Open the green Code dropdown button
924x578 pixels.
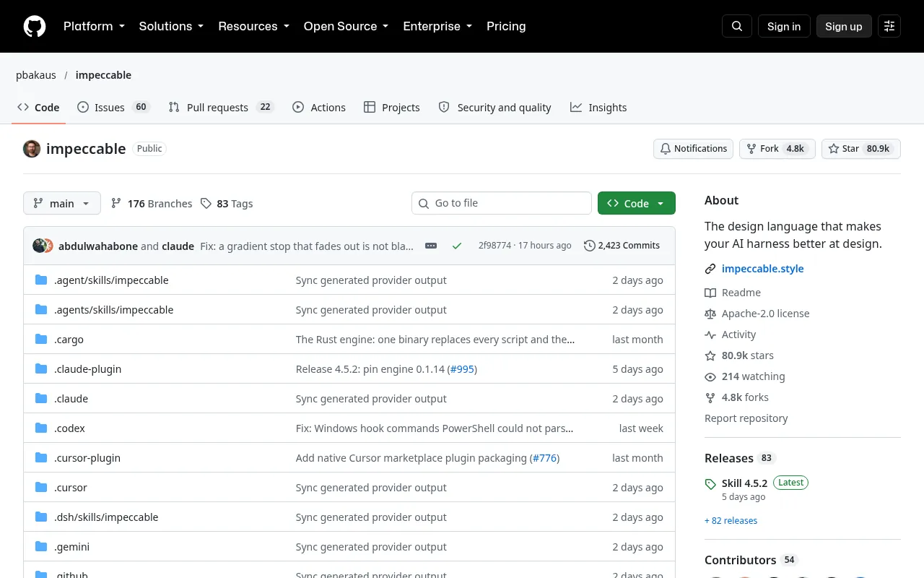[x=636, y=204]
